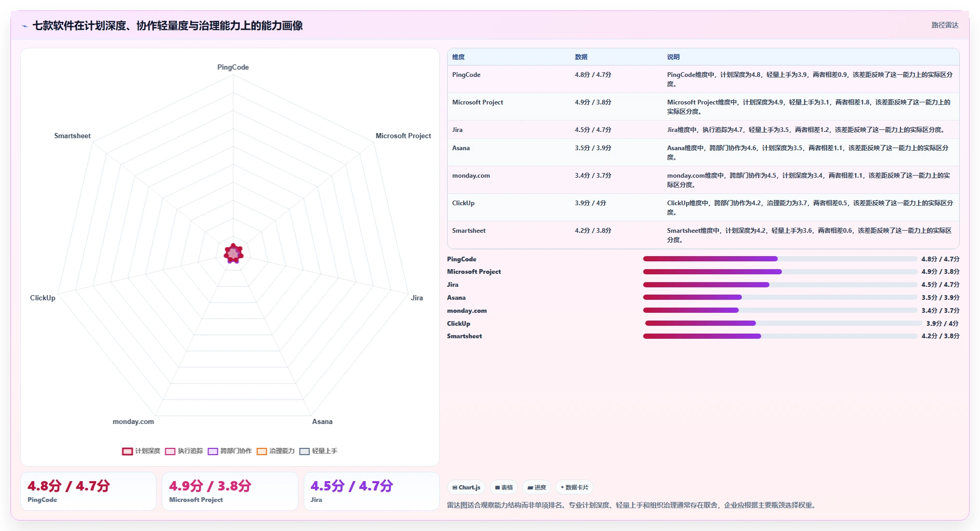Click the Microsoft Project radar axis label
This screenshot has width=980, height=531.
point(403,136)
